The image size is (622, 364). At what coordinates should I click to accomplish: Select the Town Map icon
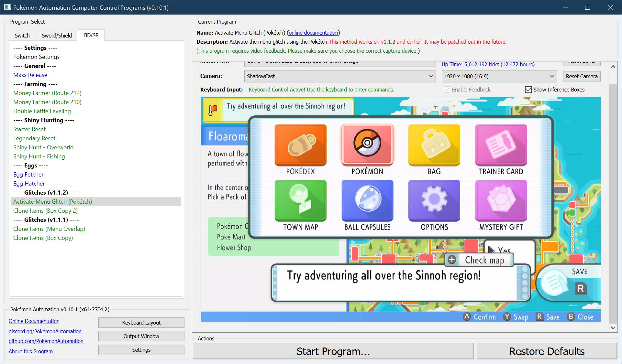click(x=300, y=200)
